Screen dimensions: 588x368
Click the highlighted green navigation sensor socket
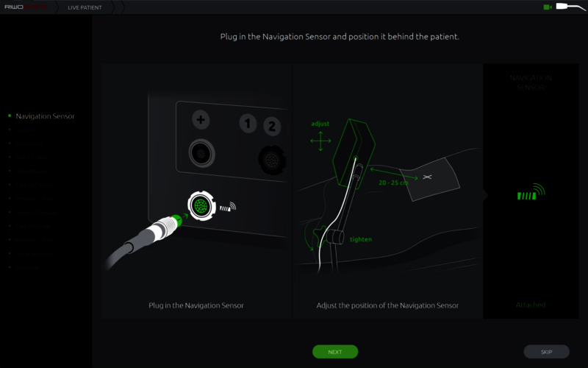(201, 205)
